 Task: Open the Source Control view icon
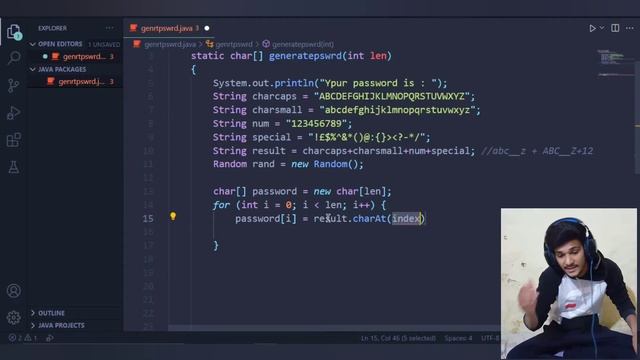point(13,85)
